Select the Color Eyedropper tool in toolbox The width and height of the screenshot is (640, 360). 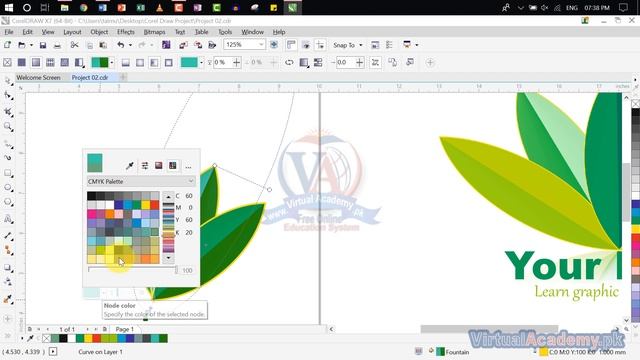click(8, 299)
